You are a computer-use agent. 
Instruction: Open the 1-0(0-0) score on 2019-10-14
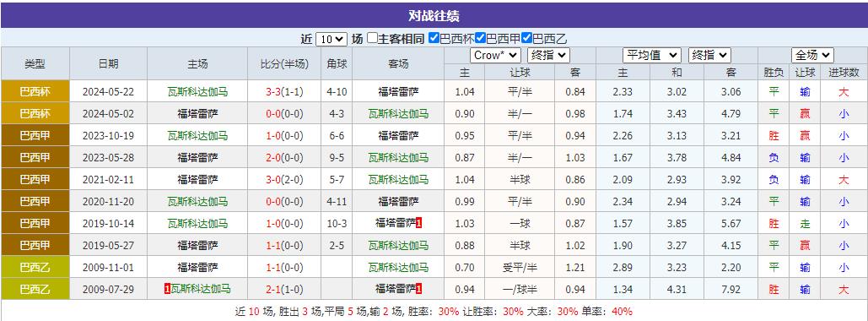[x=284, y=223]
